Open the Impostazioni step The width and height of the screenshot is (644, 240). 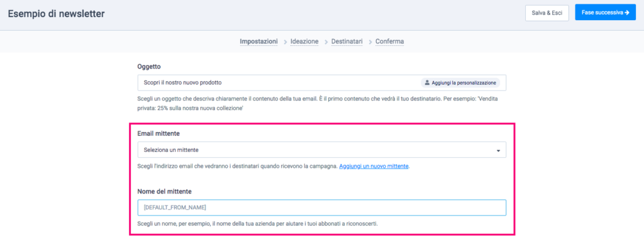pyautogui.click(x=258, y=41)
